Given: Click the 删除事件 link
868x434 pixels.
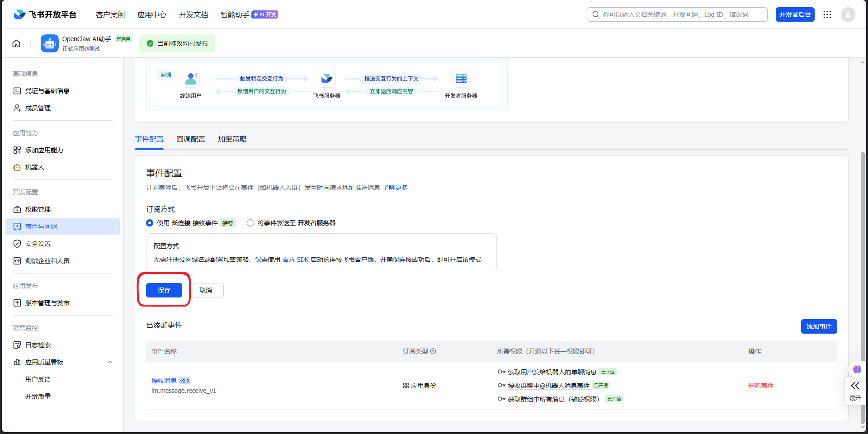Looking at the screenshot, I should coord(761,386).
